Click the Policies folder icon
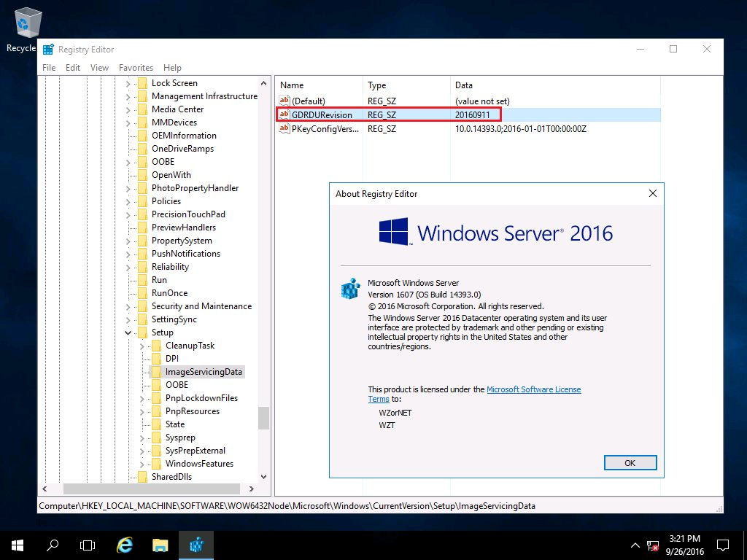This screenshot has height=560, width=747. (x=142, y=201)
